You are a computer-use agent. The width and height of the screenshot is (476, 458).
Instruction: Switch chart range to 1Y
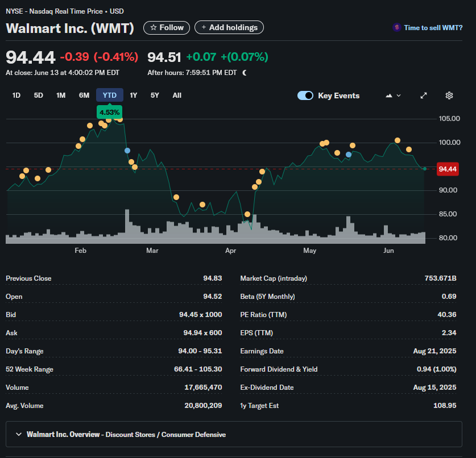133,95
